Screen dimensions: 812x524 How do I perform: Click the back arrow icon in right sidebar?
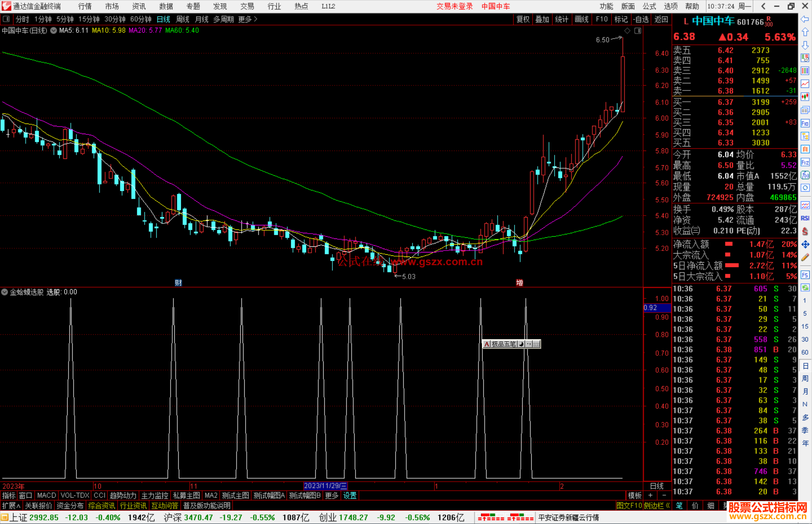click(805, 19)
